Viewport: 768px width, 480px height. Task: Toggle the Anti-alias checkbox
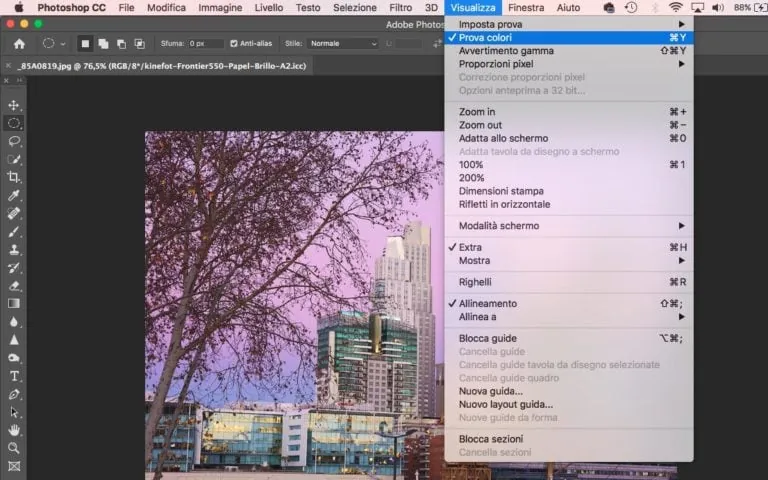[234, 44]
